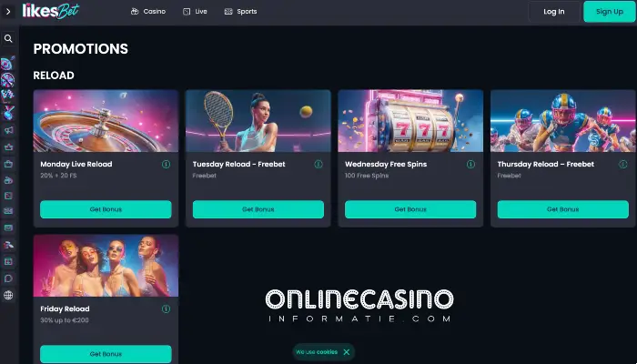Image resolution: width=637 pixels, height=364 pixels.
Task: Click the megaphone promotions icon in sidebar
Action: point(8,130)
